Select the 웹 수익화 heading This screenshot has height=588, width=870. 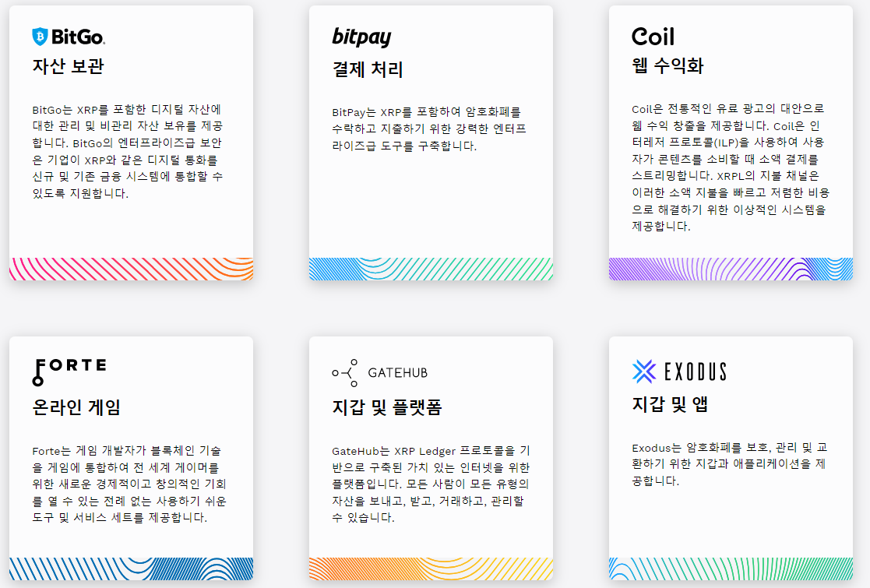coord(667,66)
